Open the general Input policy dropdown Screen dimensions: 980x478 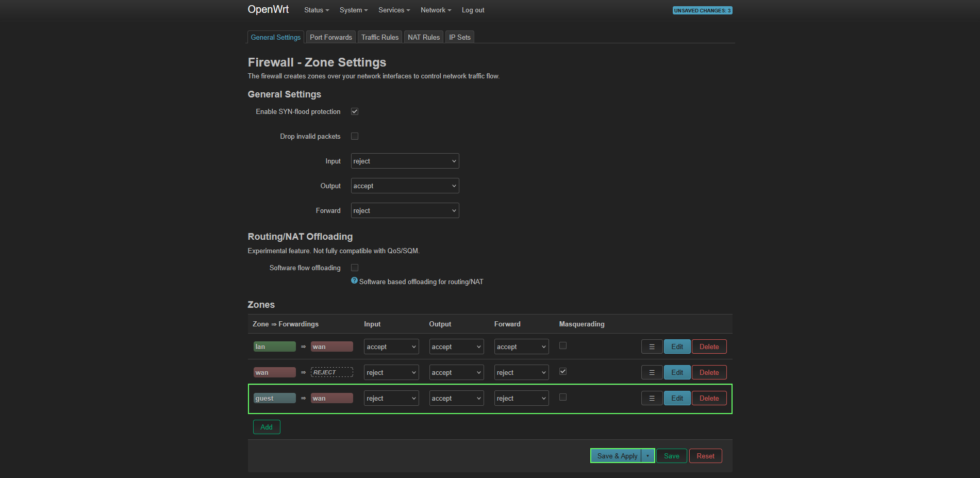coord(405,161)
